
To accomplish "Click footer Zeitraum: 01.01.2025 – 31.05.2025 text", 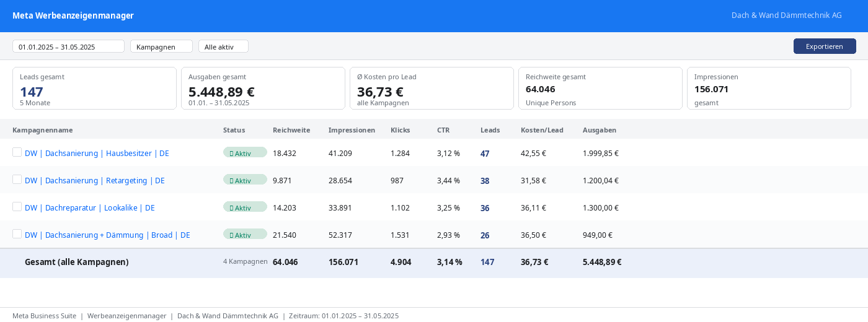I will tap(343, 316).
